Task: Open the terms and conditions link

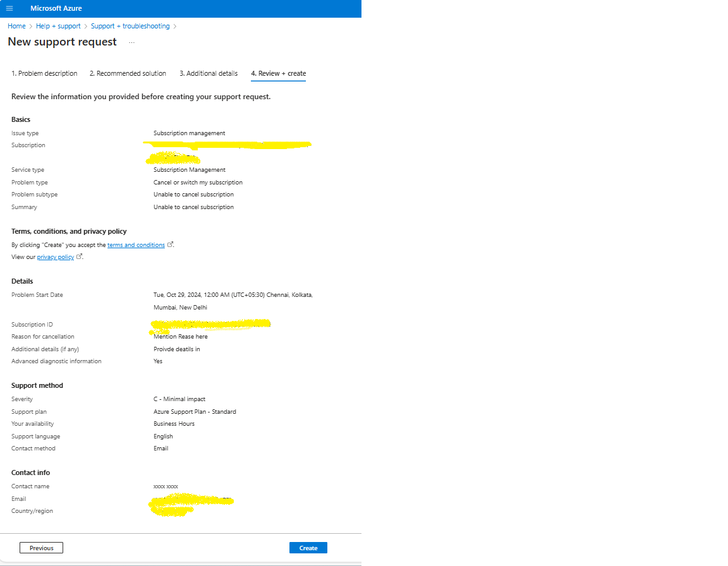Action: click(x=136, y=245)
